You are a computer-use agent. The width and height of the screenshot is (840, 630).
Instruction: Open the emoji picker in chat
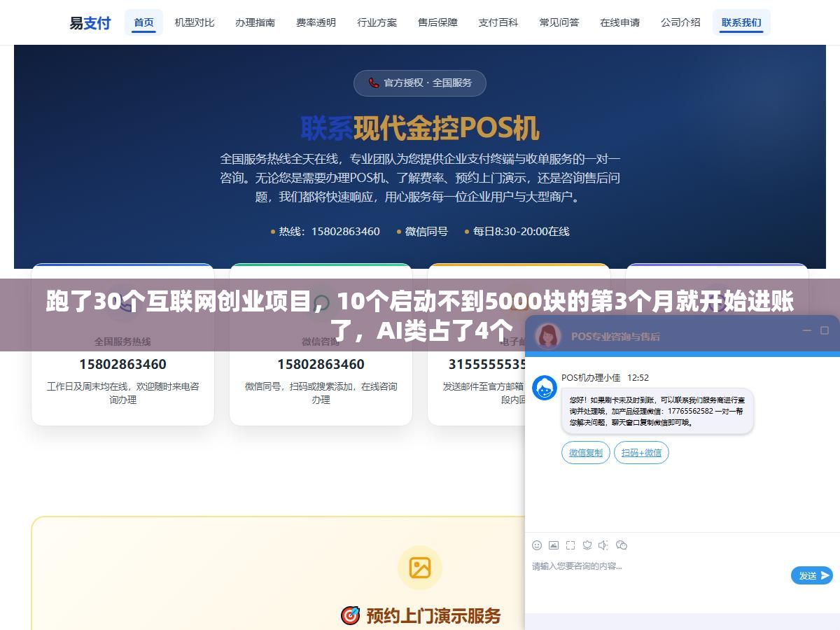[x=537, y=545]
